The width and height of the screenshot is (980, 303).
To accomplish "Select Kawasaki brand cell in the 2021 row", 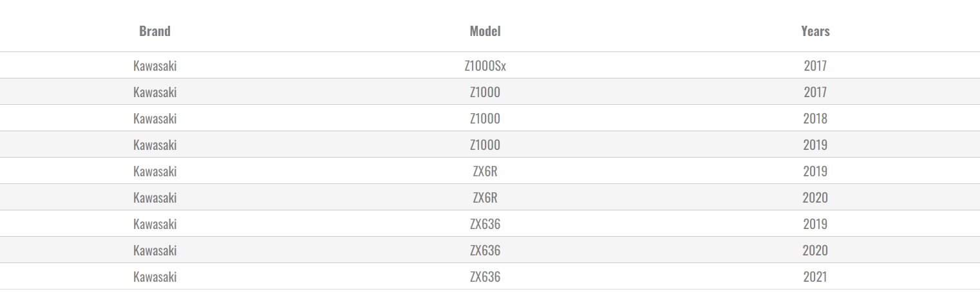I will [x=155, y=277].
